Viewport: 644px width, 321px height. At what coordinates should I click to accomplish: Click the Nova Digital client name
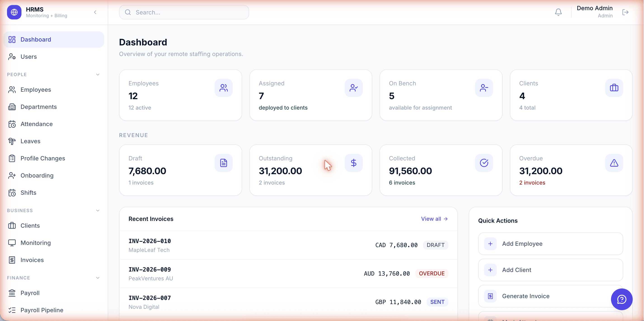(144, 307)
